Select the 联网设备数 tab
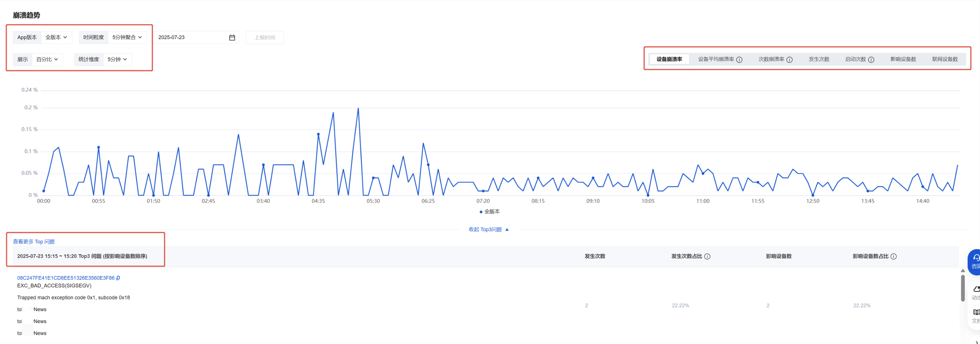The width and height of the screenshot is (980, 344). pos(945,59)
